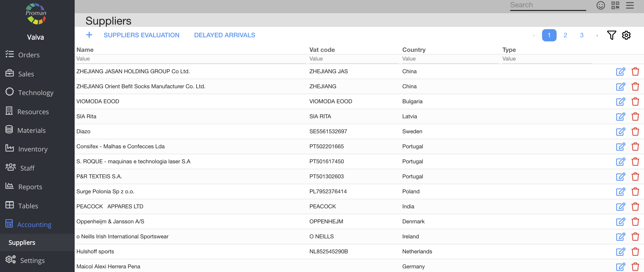Open the hamburger menu icon

coord(630,5)
